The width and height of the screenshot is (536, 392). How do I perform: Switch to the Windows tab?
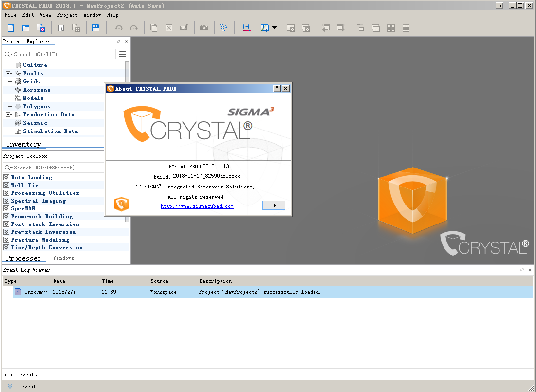[x=63, y=258]
